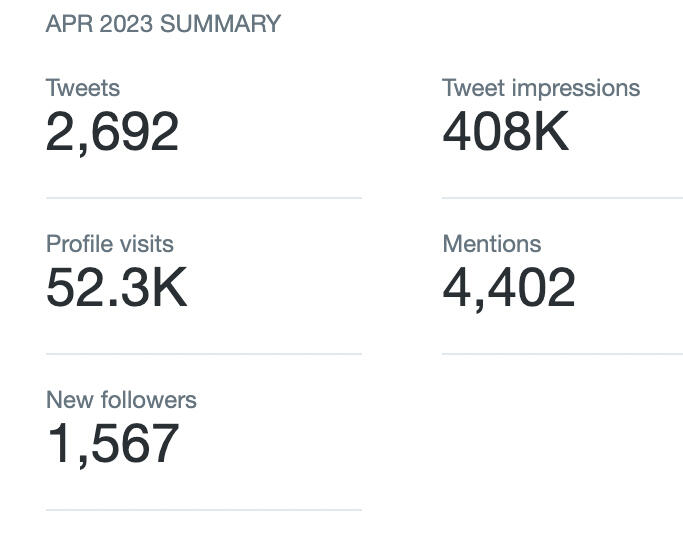The width and height of the screenshot is (683, 539).
Task: Click the divider line under 52.3K
Action: [203, 354]
